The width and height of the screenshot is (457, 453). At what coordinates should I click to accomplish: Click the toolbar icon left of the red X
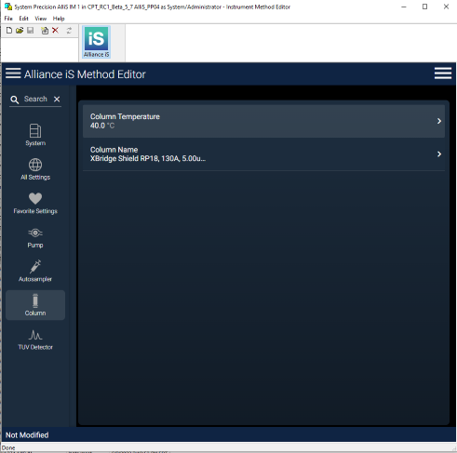(x=45, y=31)
